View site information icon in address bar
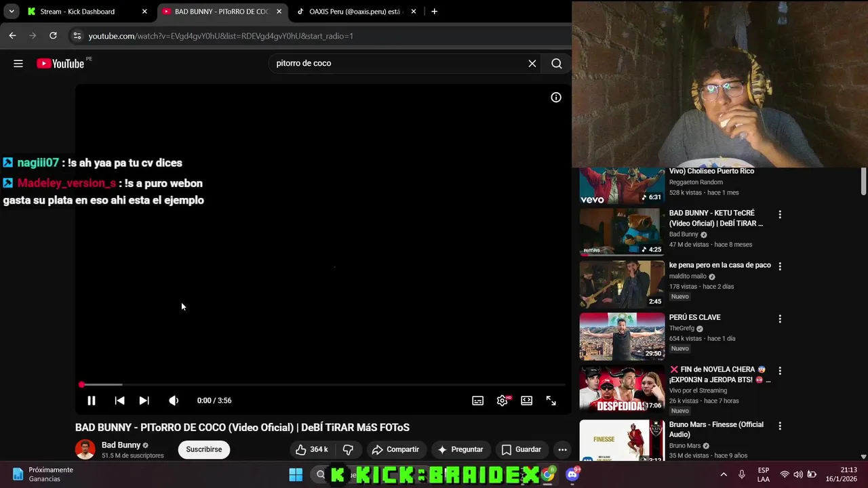The width and height of the screenshot is (868, 488). point(77,36)
